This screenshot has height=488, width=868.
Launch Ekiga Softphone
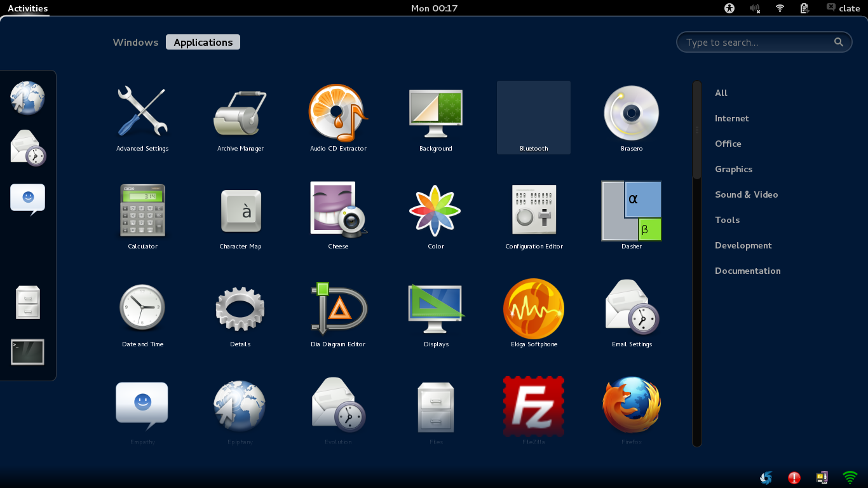[x=534, y=314]
